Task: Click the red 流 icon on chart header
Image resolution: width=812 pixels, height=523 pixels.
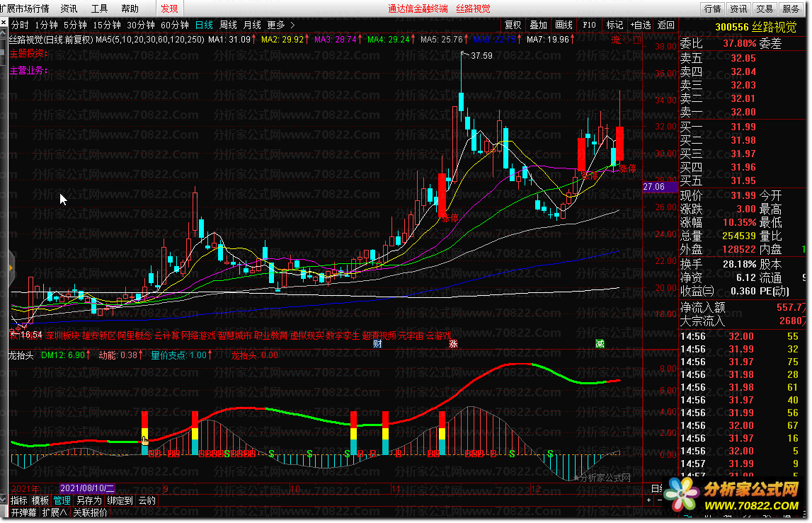Action: click(616, 40)
